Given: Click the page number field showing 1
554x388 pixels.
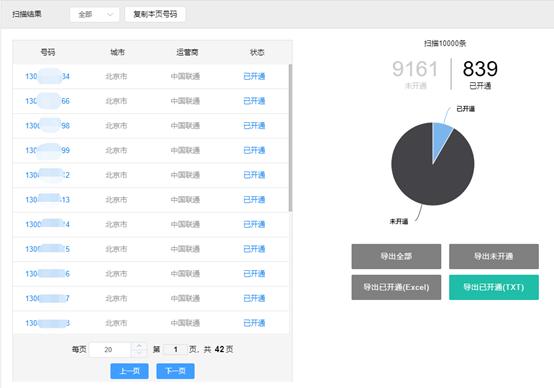Looking at the screenshot, I should coord(175,349).
